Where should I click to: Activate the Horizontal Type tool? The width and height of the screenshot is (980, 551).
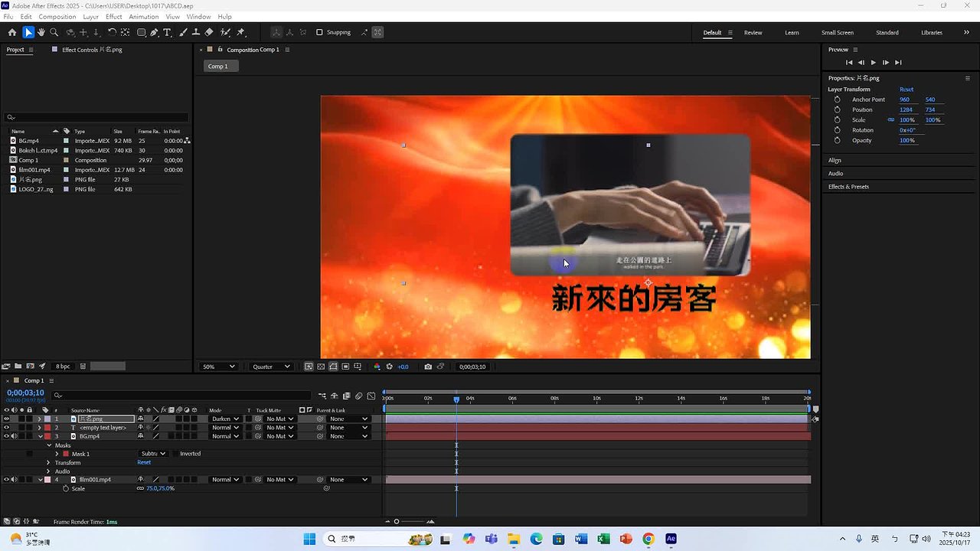tap(168, 32)
